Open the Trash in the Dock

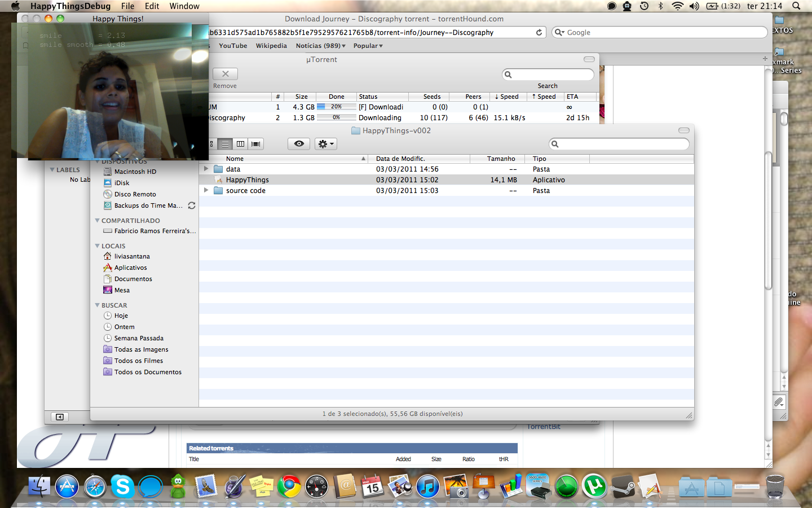click(x=775, y=486)
